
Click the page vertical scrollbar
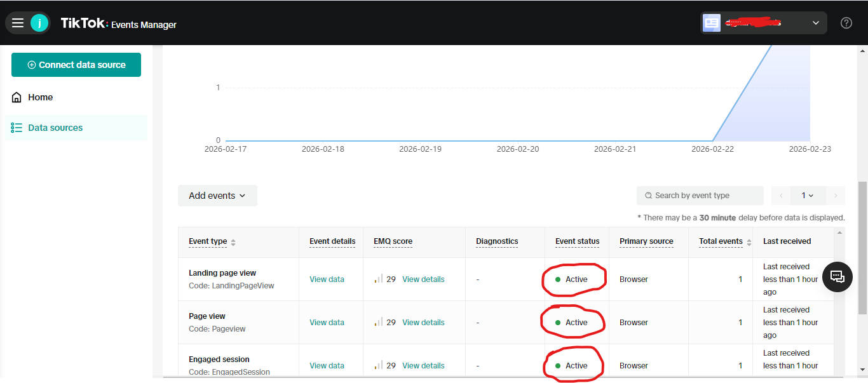click(x=862, y=248)
